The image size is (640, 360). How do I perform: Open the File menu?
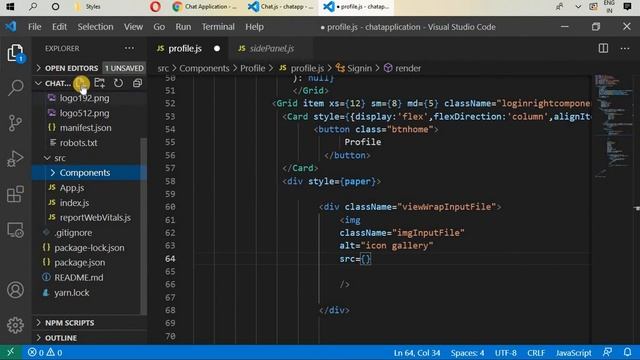click(x=35, y=27)
